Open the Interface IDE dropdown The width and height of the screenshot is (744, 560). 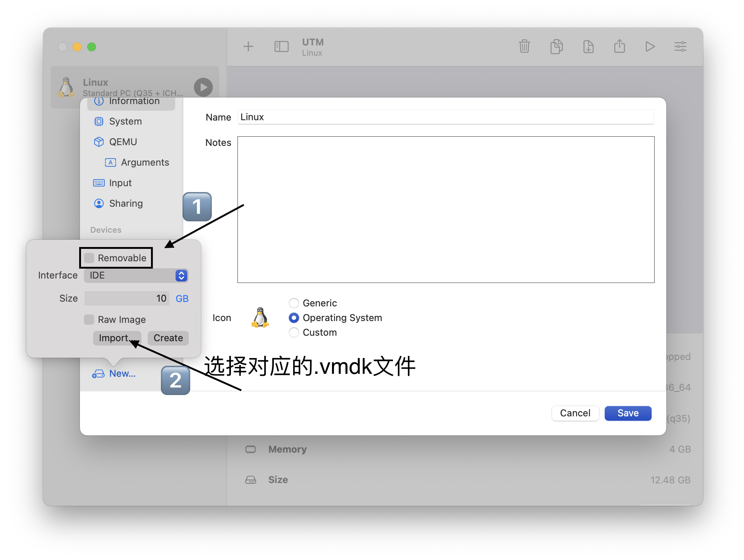pos(136,276)
